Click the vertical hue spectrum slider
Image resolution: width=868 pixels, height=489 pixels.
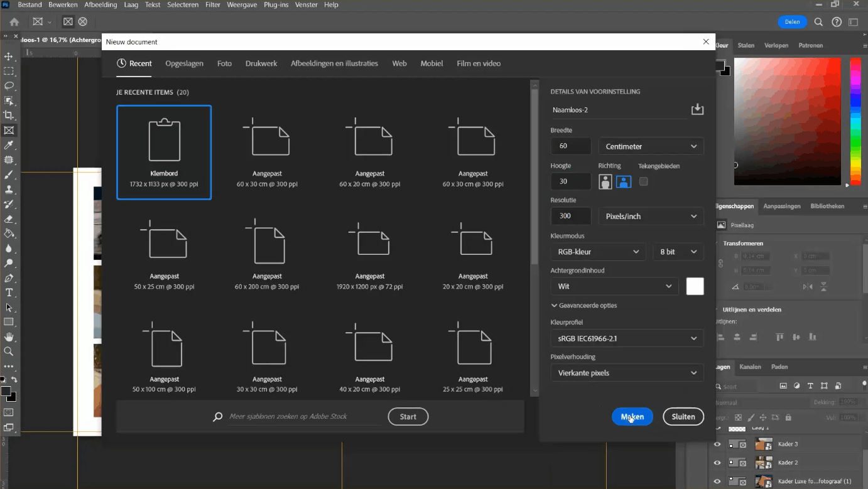855,121
